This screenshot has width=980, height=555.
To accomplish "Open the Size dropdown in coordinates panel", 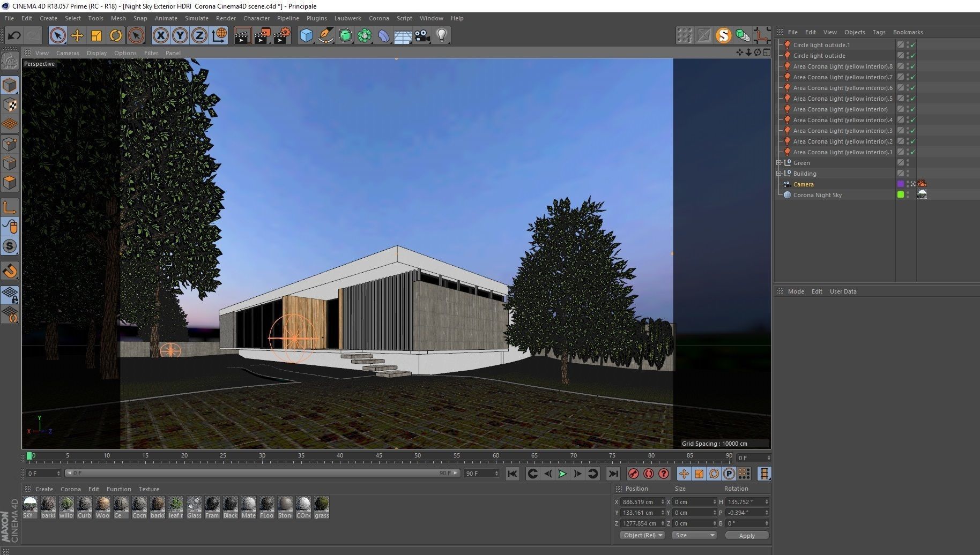I will click(694, 535).
